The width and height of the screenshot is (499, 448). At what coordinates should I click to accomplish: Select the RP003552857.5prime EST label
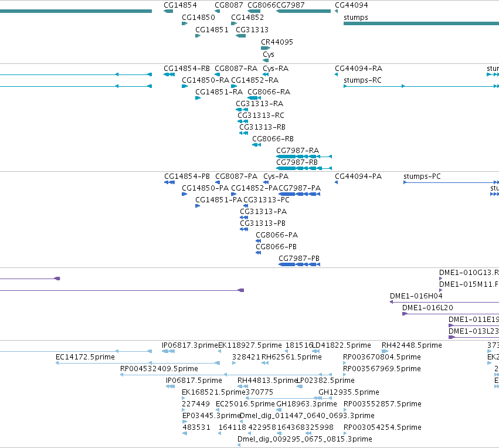[382, 404]
